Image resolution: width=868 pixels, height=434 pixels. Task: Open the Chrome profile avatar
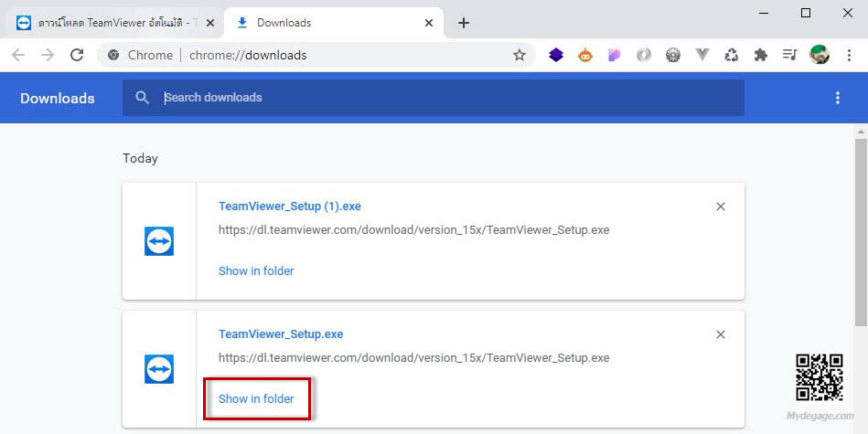click(x=819, y=55)
